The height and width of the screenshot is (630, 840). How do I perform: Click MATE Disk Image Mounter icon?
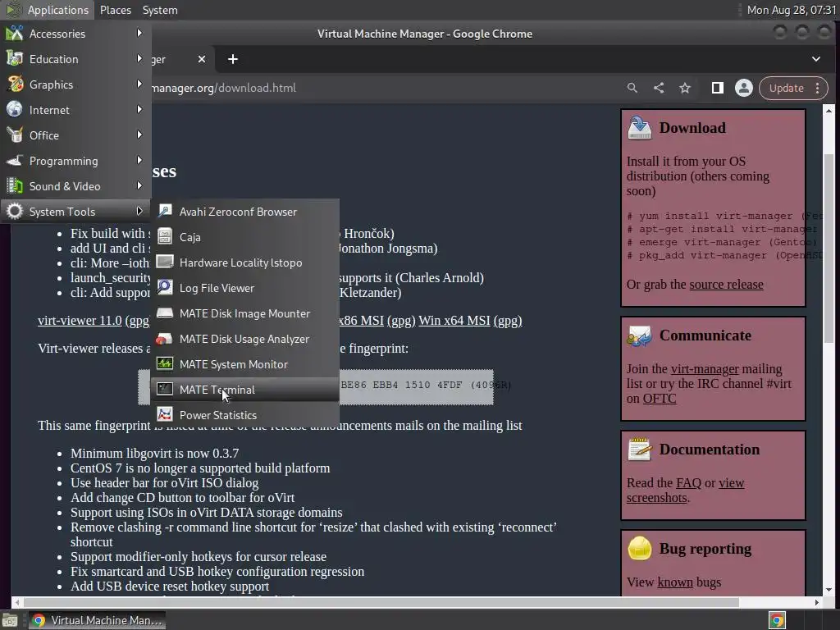pos(165,313)
